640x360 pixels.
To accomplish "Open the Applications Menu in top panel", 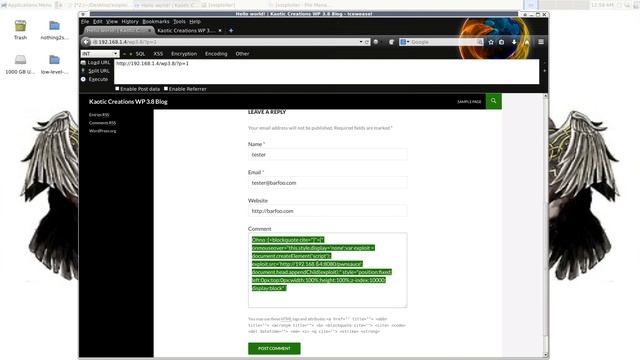I will [27, 5].
